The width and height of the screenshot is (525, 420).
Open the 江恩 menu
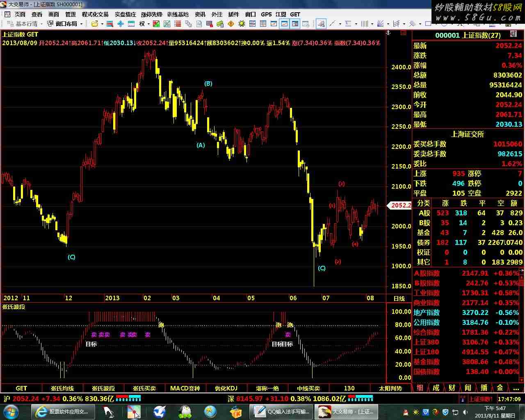(x=281, y=14)
